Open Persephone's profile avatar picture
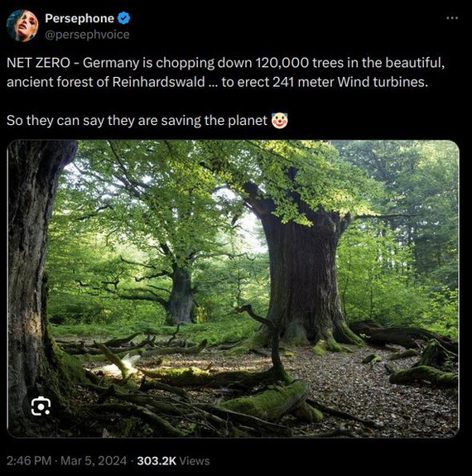This screenshot has width=472, height=476. pyautogui.click(x=22, y=26)
